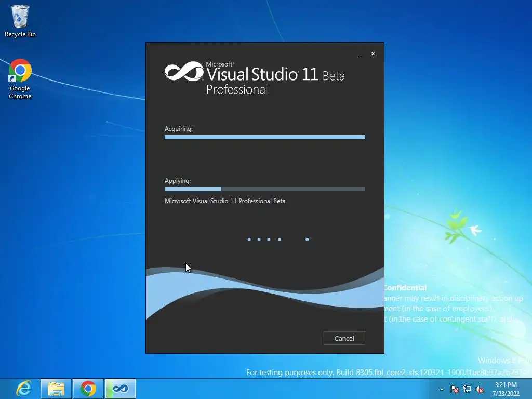532x399 pixels.
Task: Click the 'Professional' edition text
Action: [x=237, y=89]
